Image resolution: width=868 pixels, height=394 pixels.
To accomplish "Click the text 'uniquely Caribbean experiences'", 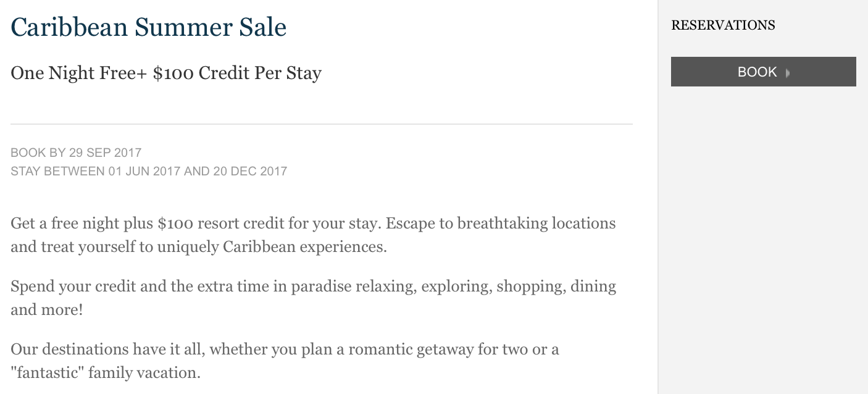I will tap(272, 247).
